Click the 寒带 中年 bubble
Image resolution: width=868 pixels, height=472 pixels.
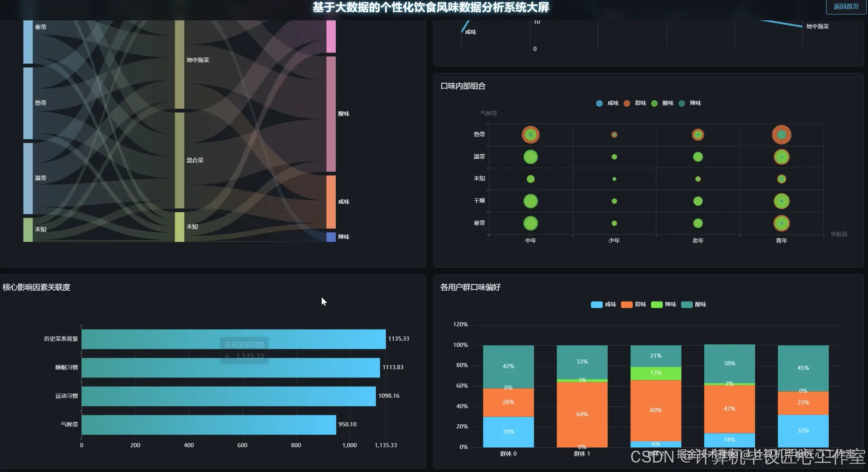coord(531,223)
